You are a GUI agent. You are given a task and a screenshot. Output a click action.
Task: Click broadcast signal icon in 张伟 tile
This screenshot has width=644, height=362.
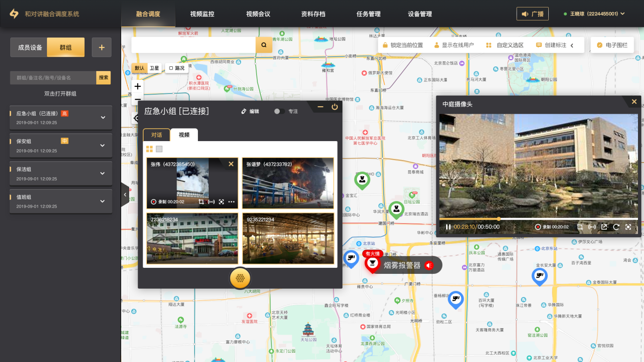[211, 202]
